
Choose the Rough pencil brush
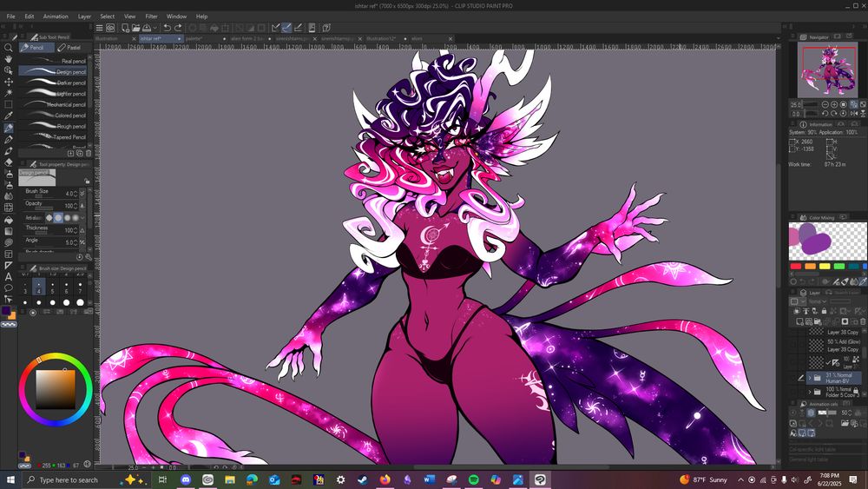point(53,126)
